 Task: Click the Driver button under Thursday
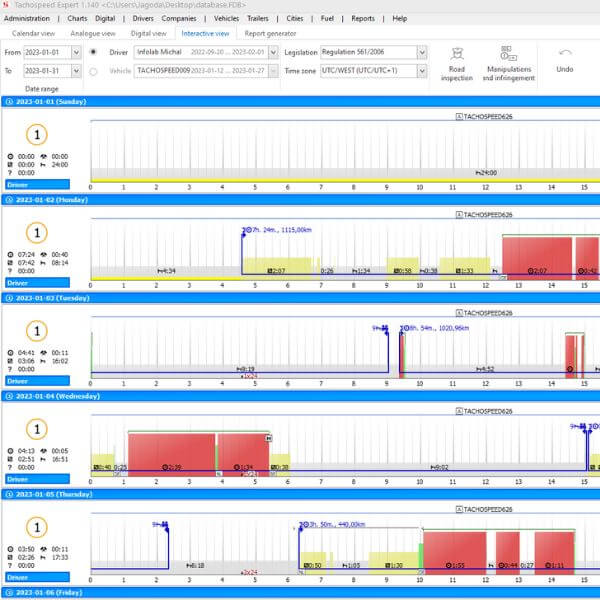coord(19,577)
